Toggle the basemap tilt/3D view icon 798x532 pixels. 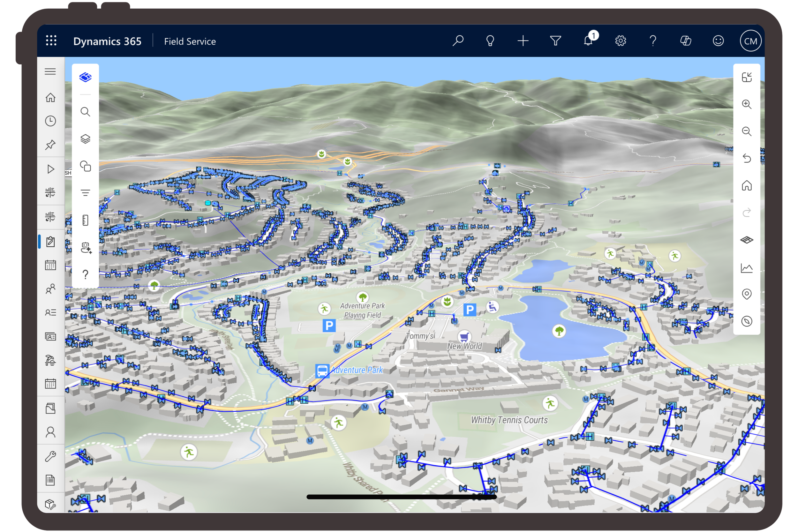click(746, 240)
